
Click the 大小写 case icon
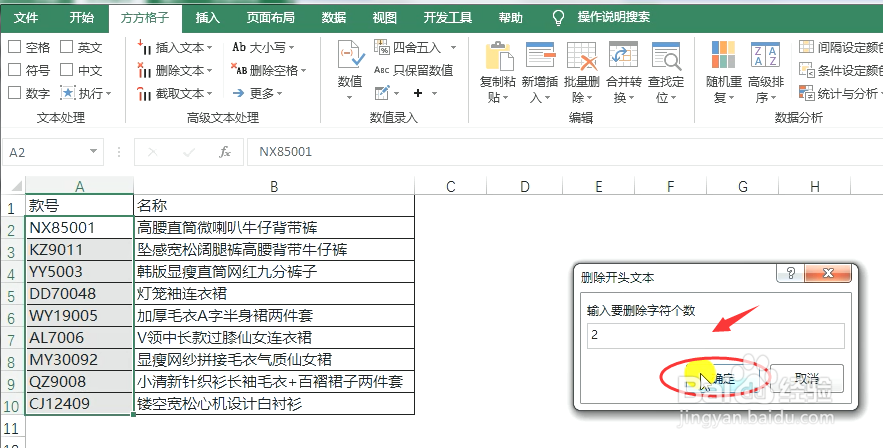click(x=239, y=47)
